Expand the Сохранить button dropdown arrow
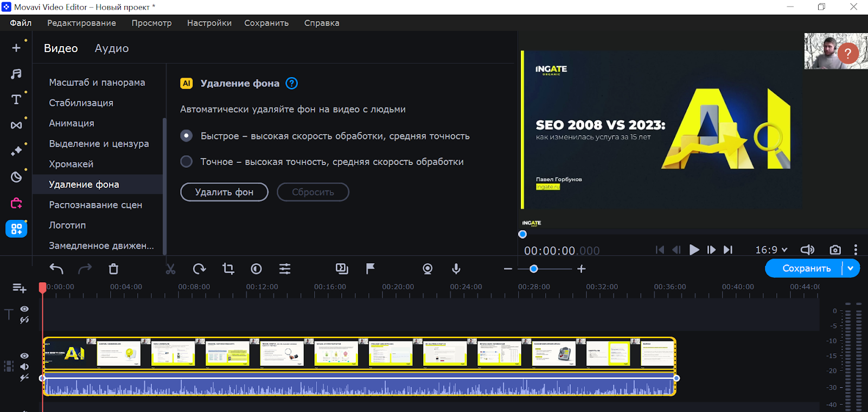This screenshot has width=868, height=412. click(x=851, y=268)
